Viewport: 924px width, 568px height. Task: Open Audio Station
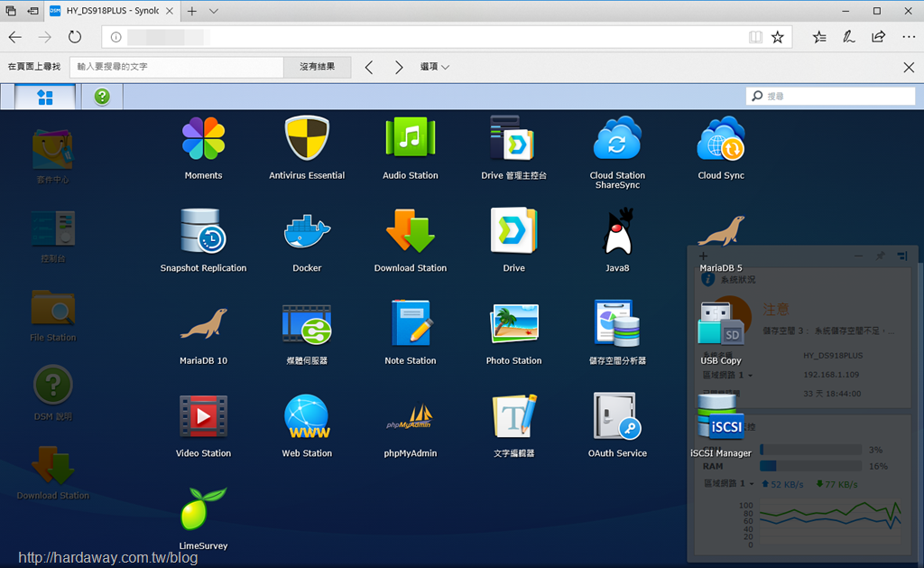pos(411,138)
